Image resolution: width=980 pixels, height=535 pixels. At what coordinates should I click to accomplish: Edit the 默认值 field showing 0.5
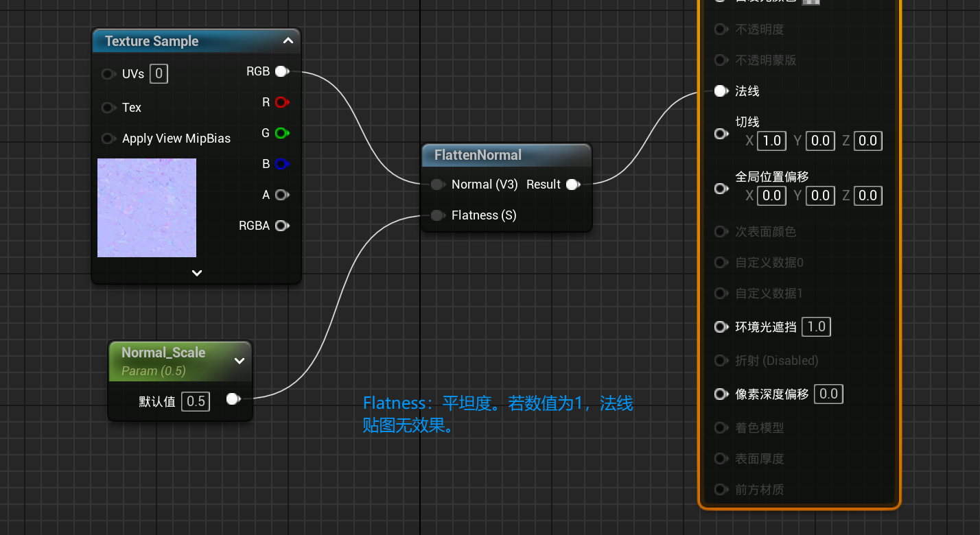pos(196,401)
